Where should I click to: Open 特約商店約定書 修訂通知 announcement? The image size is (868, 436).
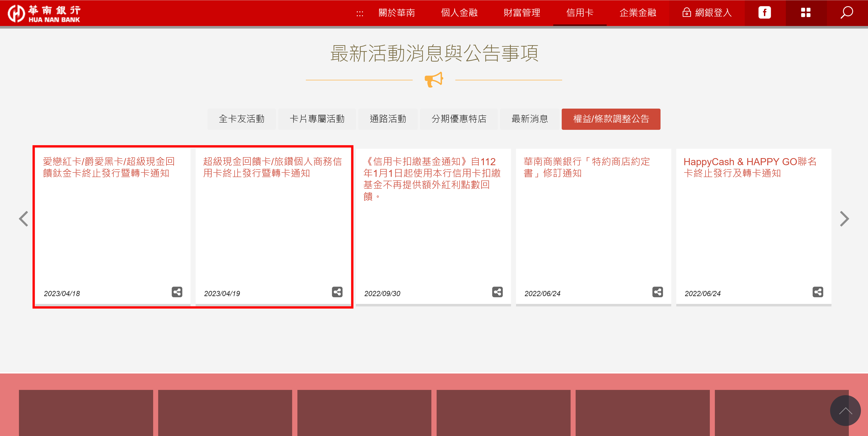[x=587, y=167]
